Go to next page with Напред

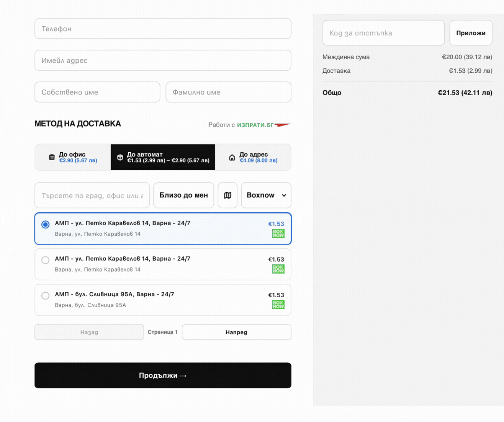pyautogui.click(x=236, y=332)
